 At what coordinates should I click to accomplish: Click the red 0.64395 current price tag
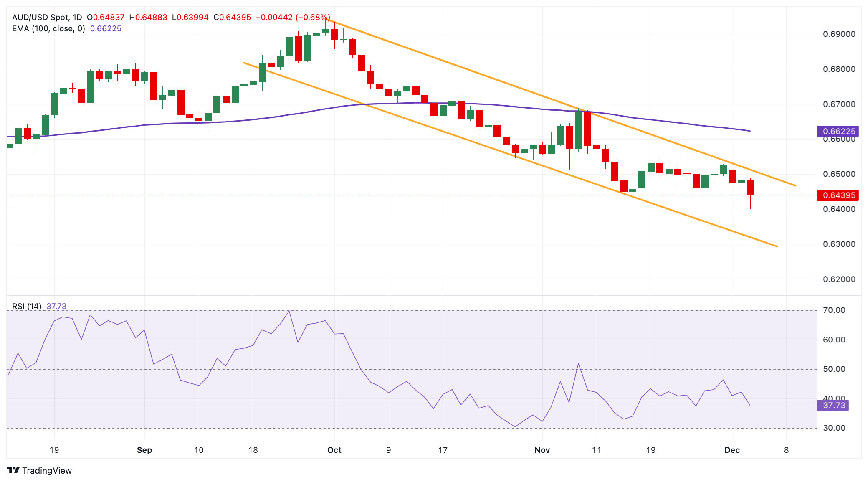tap(838, 195)
